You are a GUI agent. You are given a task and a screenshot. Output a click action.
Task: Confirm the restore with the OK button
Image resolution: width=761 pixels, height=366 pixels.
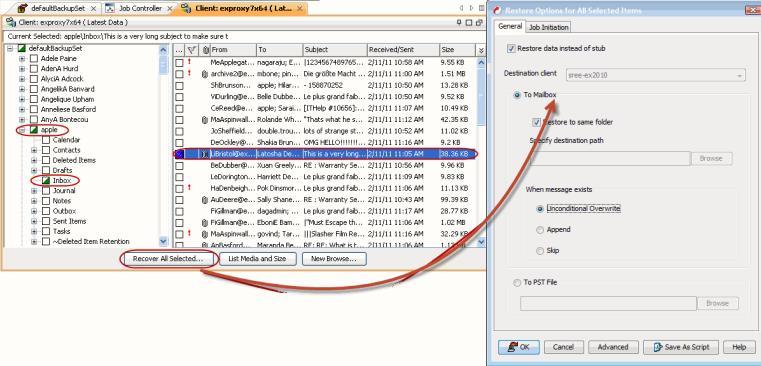[518, 347]
